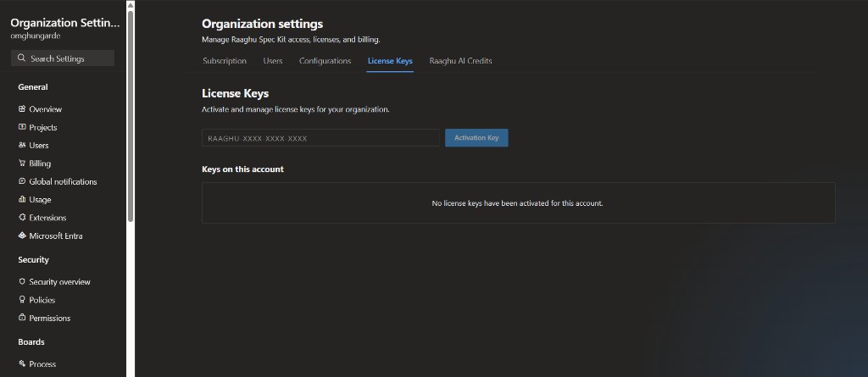868x377 pixels.
Task: Click the Microsoft Entra diamond icon
Action: tap(22, 236)
